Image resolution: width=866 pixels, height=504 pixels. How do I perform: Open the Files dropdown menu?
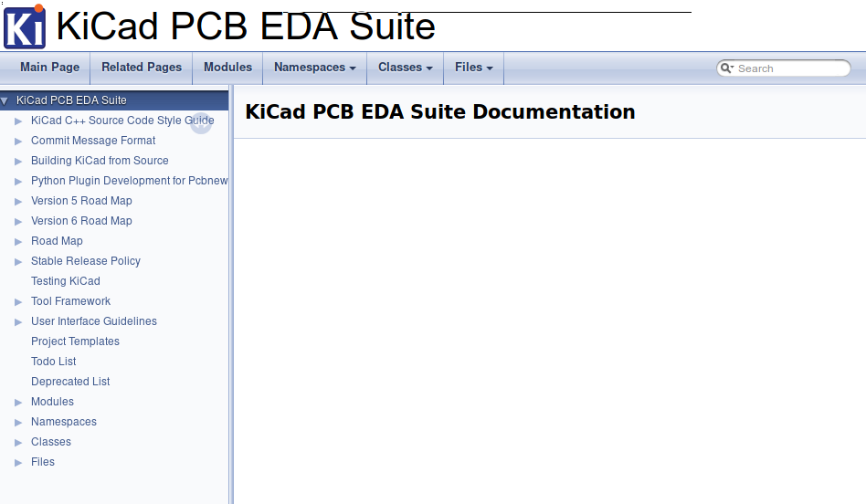tap(473, 68)
